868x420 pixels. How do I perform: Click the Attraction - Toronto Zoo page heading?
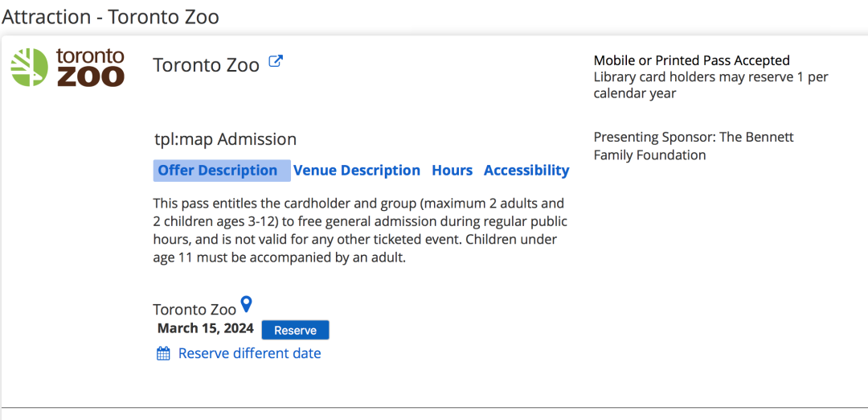pyautogui.click(x=110, y=16)
